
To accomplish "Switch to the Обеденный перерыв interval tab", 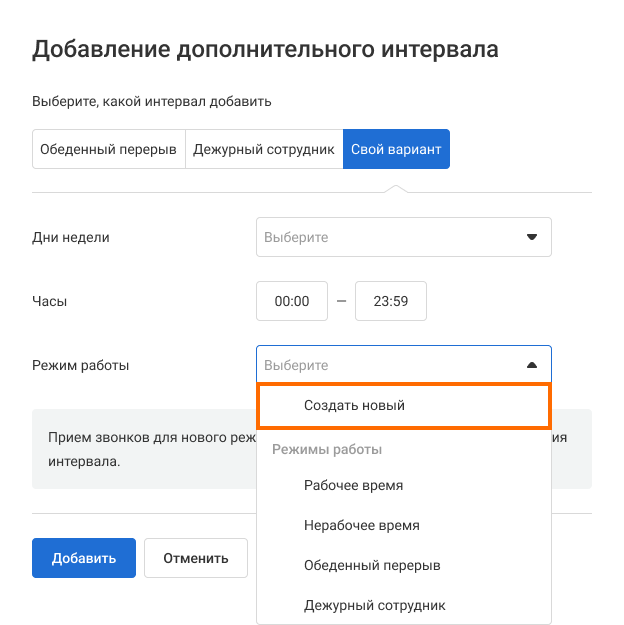I will coord(108,149).
